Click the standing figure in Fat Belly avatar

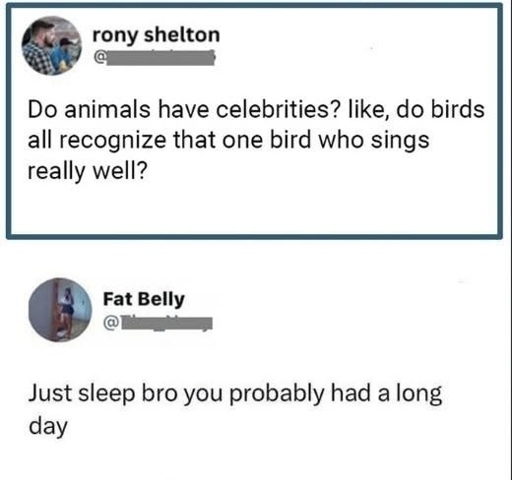point(65,312)
